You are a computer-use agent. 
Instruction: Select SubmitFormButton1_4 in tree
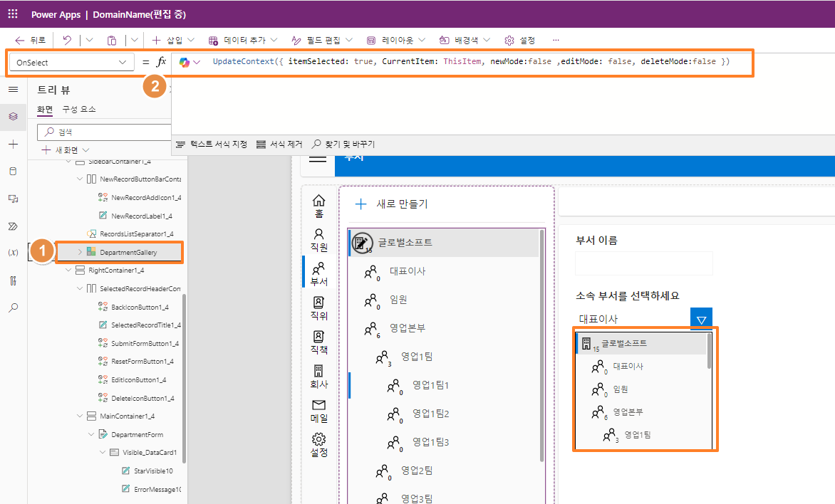pyautogui.click(x=145, y=343)
